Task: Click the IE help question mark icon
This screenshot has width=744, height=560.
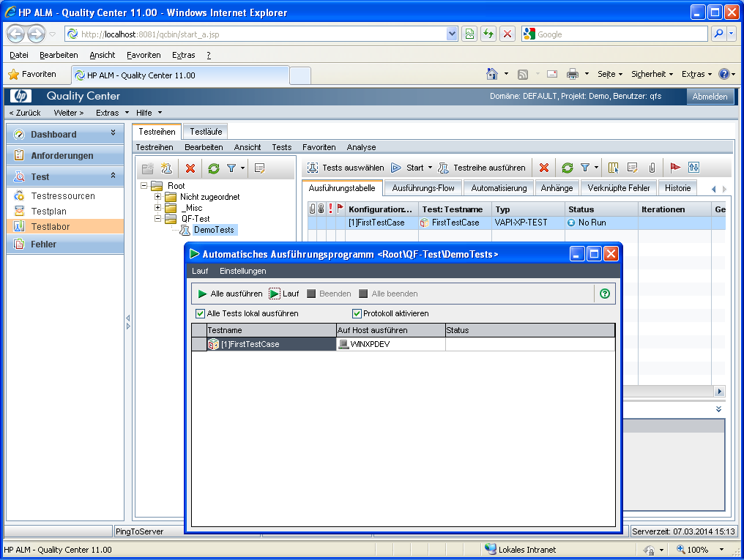Action: [724, 74]
